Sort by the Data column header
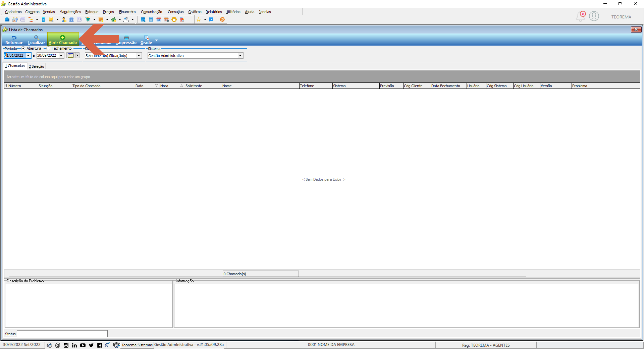This screenshot has width=644, height=349. click(x=147, y=86)
